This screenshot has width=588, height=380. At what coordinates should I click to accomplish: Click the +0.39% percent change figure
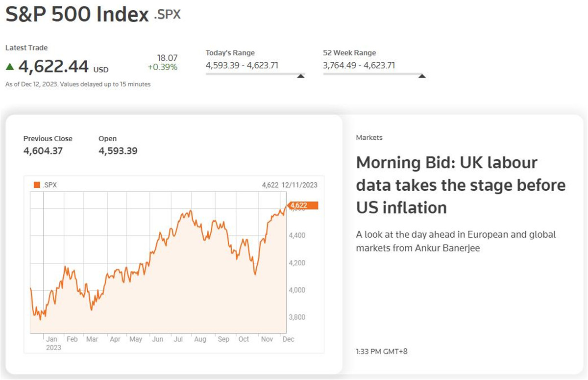coord(163,67)
